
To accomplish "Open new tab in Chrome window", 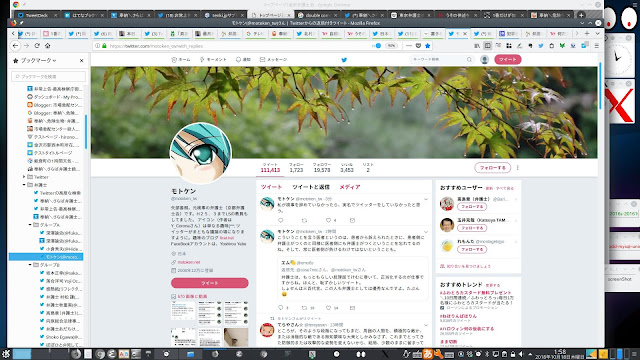I will pyautogui.click(x=581, y=15).
